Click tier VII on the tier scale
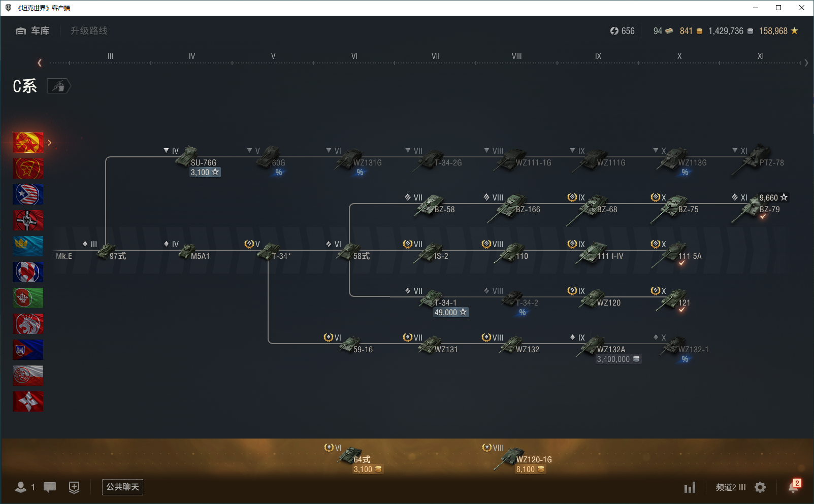 tap(435, 56)
